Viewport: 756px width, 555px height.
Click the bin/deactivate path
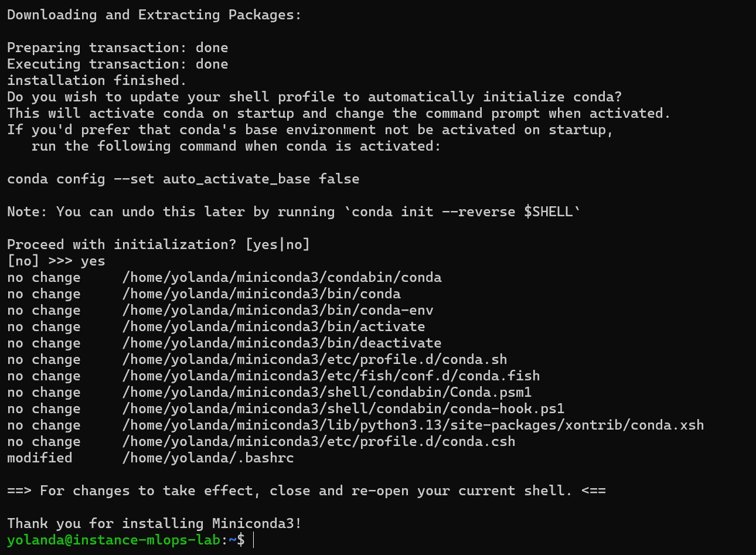point(281,343)
